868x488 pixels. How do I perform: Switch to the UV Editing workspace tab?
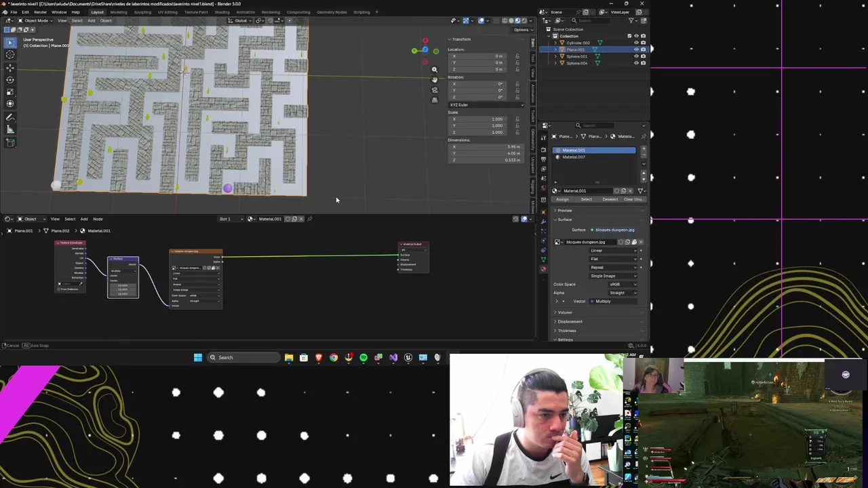tap(167, 12)
